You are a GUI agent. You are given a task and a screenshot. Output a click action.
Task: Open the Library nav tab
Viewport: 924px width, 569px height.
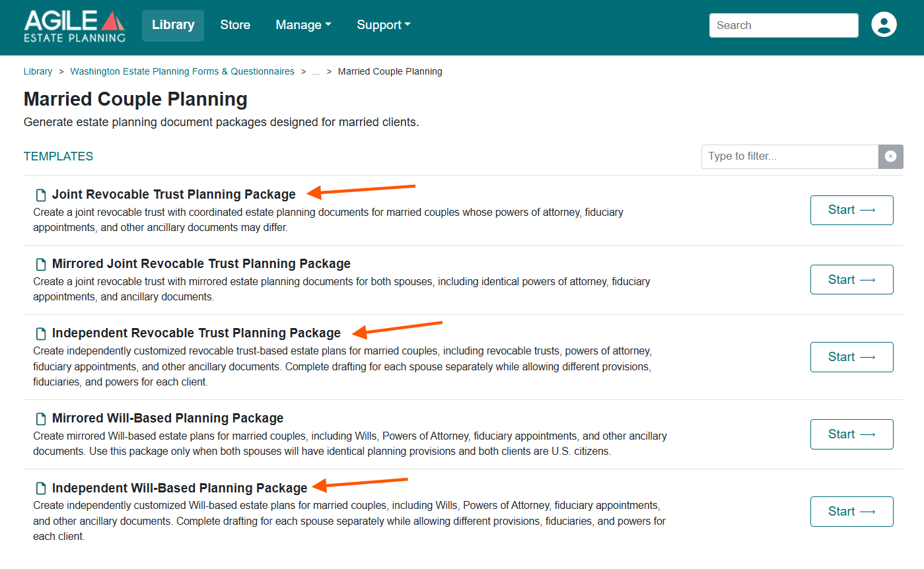pos(173,25)
